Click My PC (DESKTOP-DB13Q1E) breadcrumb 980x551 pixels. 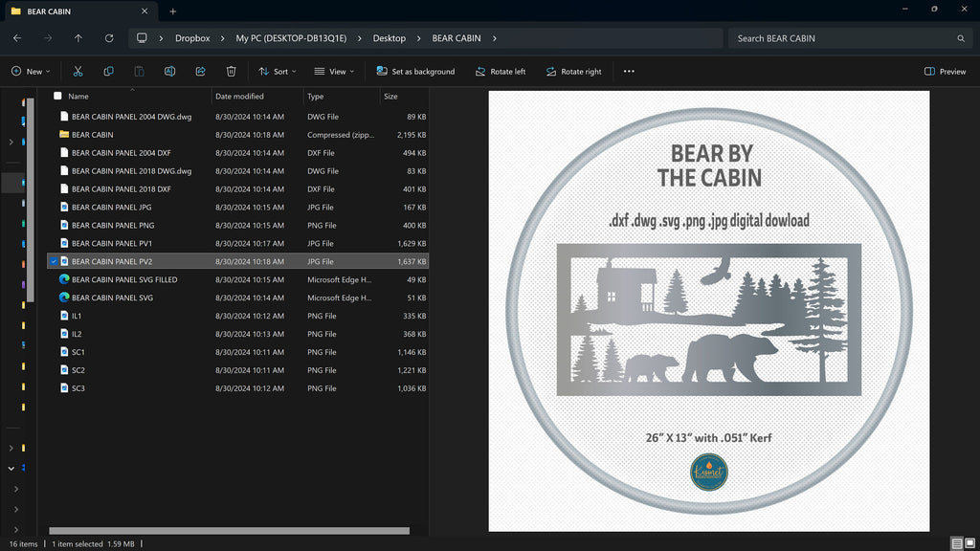point(291,38)
